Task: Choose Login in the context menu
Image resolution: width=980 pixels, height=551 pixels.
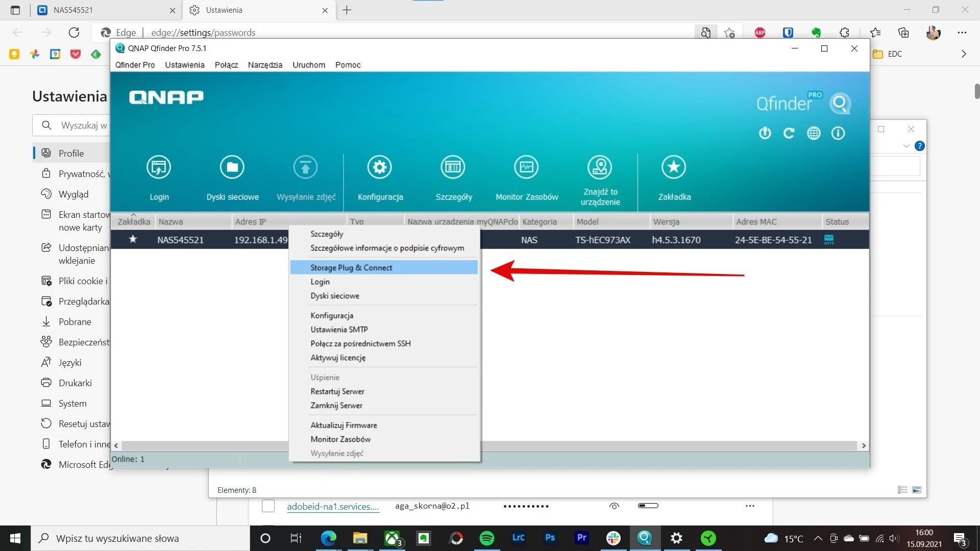Action: (384, 282)
